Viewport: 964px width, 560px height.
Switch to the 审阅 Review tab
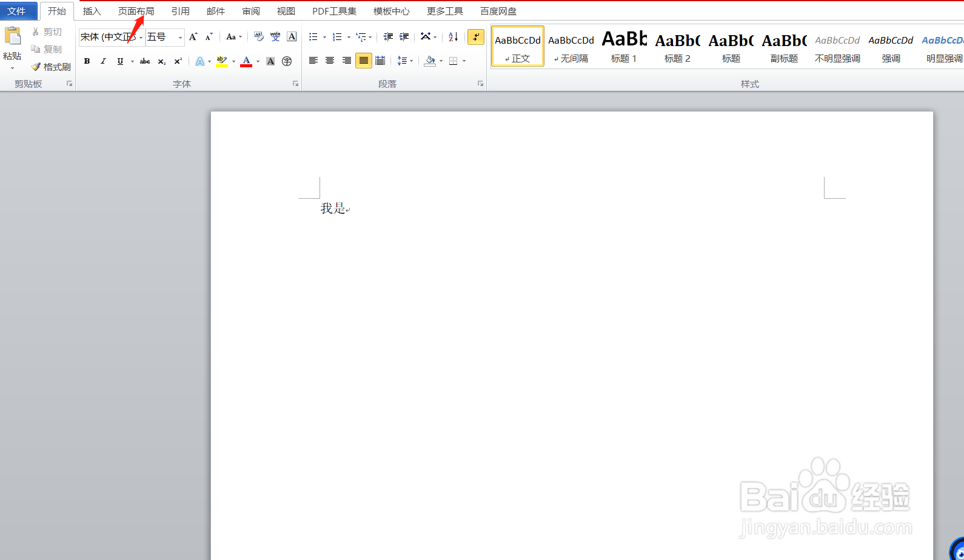click(251, 11)
